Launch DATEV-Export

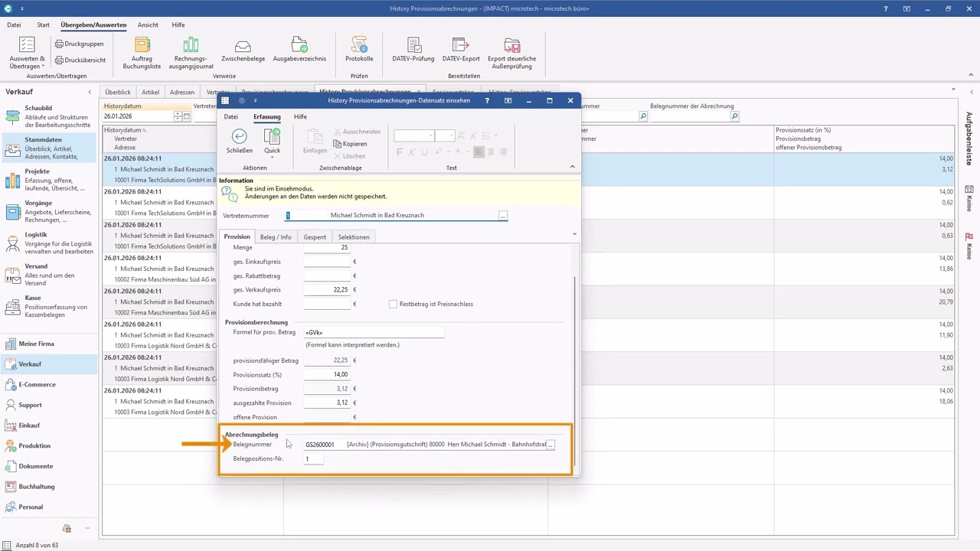(461, 50)
